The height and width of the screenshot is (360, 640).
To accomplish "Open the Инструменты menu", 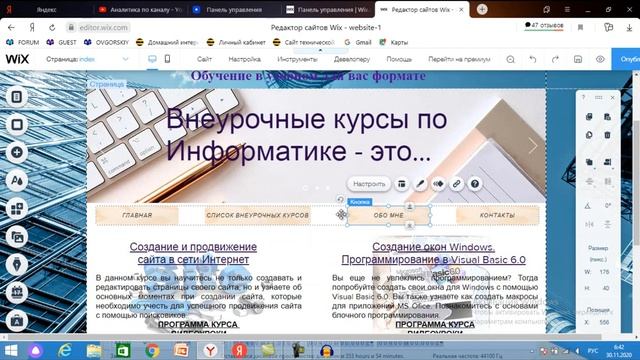I will 297,59.
